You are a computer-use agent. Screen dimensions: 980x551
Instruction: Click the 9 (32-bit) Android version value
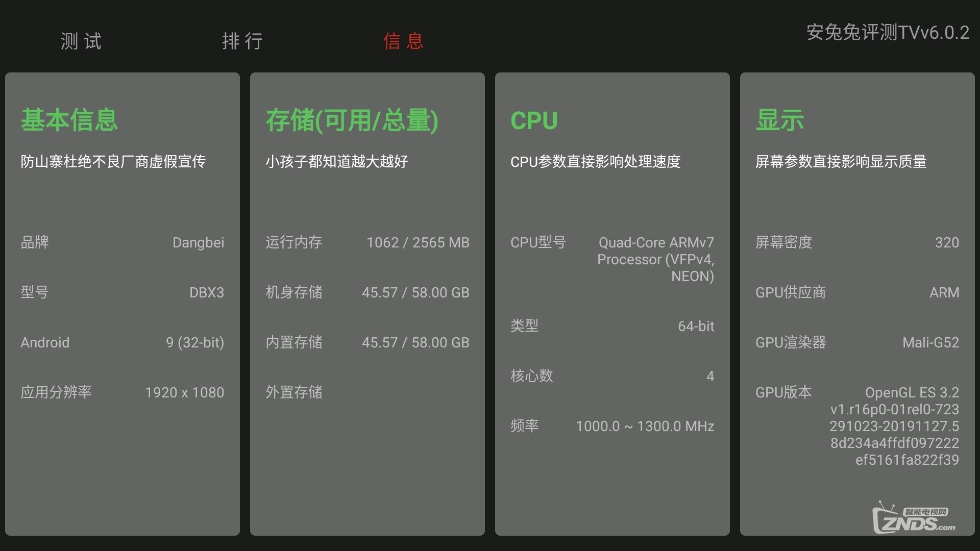pyautogui.click(x=195, y=343)
